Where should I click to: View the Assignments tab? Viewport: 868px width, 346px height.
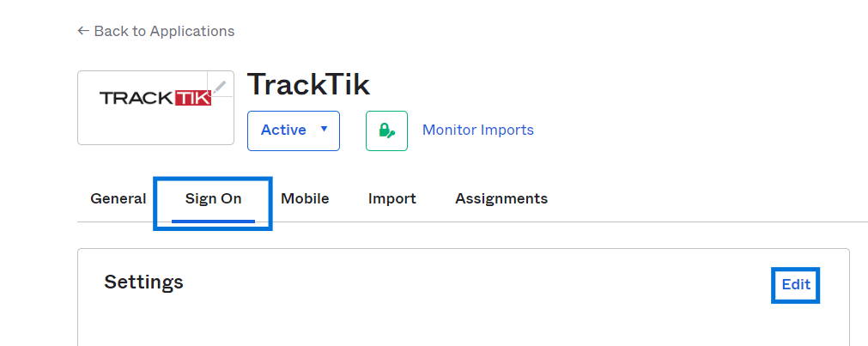(501, 198)
